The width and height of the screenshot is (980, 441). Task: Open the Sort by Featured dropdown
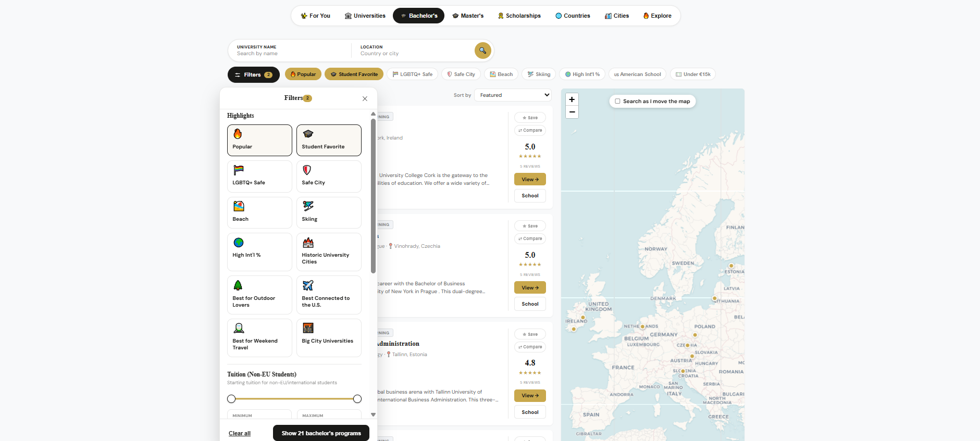(x=513, y=95)
